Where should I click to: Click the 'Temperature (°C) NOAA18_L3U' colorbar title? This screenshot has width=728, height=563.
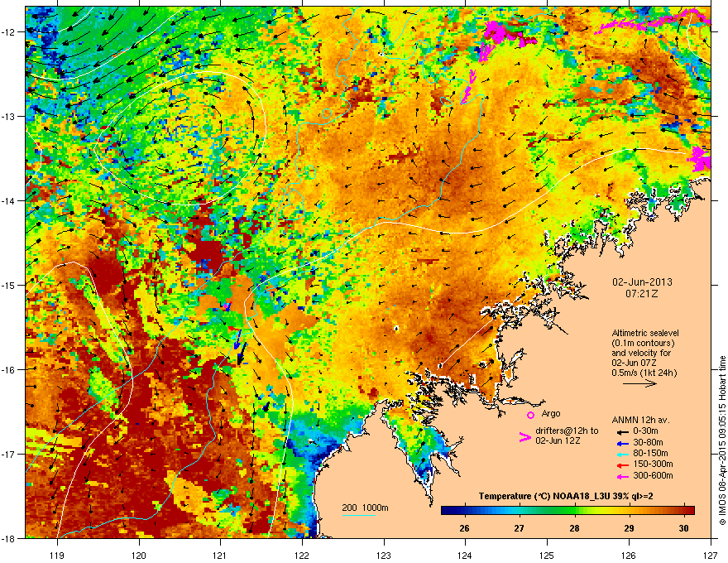(x=544, y=497)
